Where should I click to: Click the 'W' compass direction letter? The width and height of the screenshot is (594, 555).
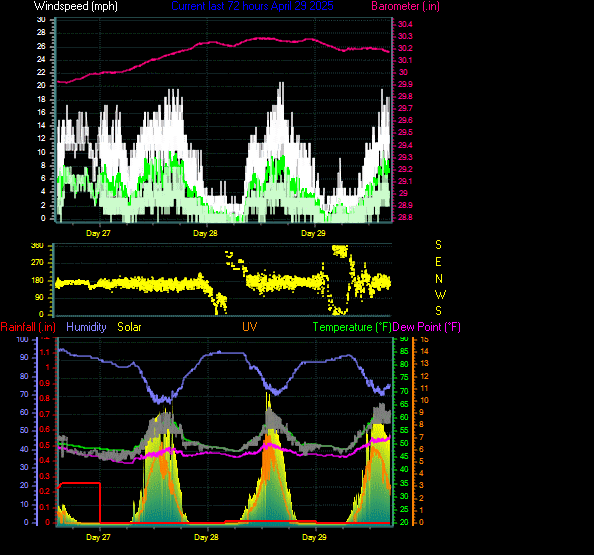click(x=440, y=295)
